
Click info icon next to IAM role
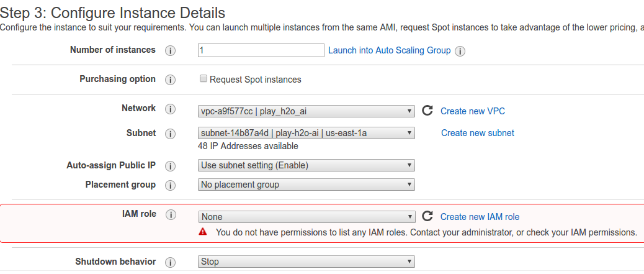[170, 215]
